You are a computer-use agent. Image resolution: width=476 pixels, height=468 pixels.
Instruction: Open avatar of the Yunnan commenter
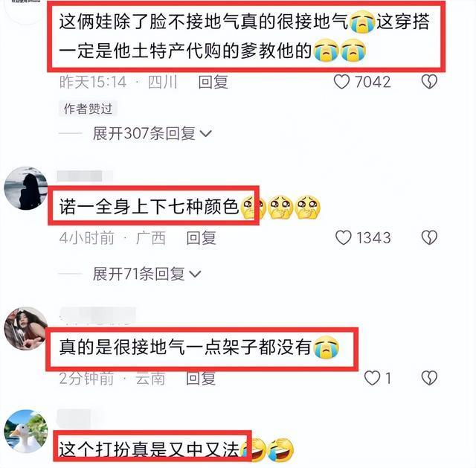click(26, 329)
